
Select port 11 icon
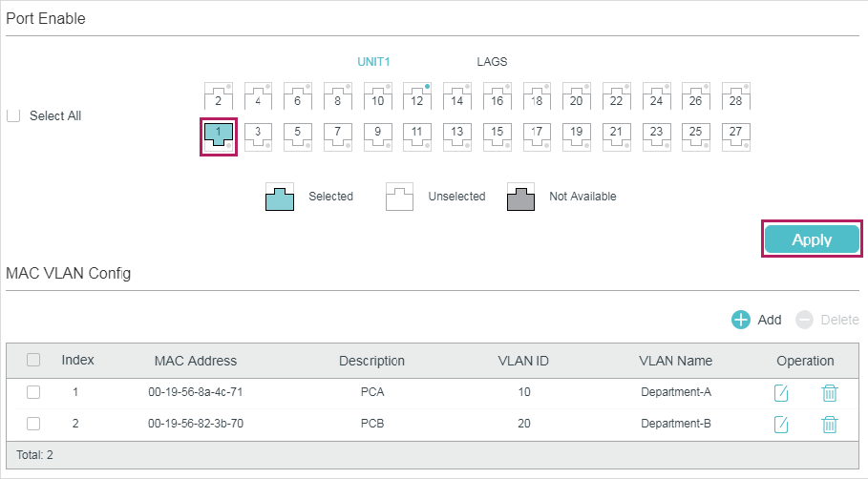point(417,136)
